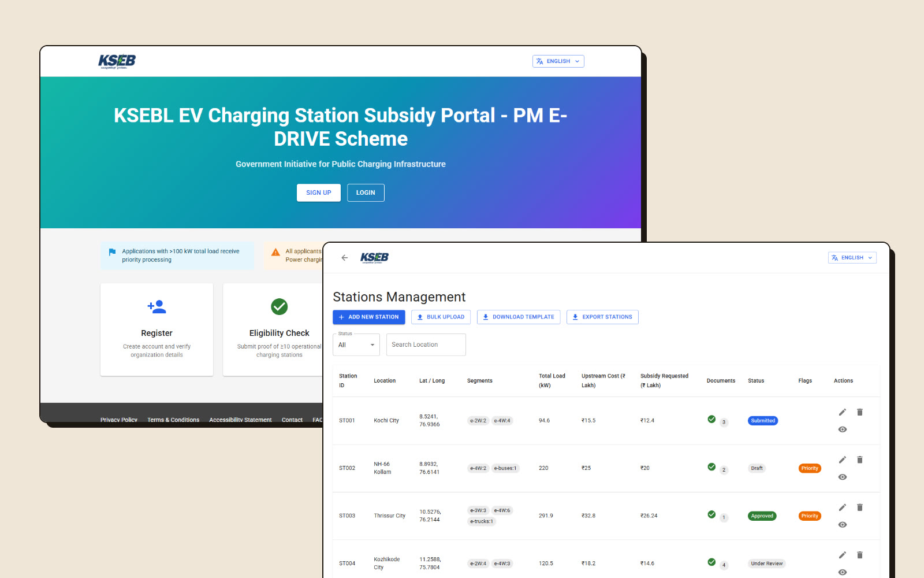This screenshot has width=924, height=578.
Task: Click the KSEB logo on the portal landing page
Action: click(x=117, y=61)
